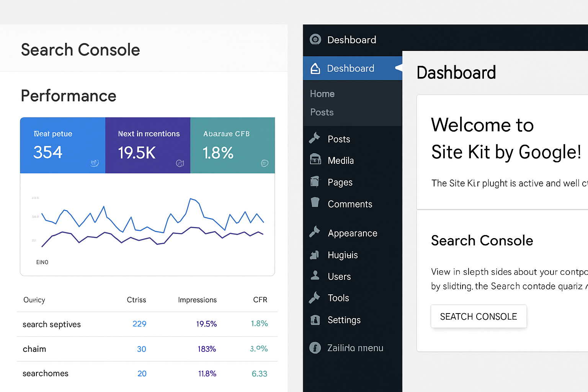Select the highlighted Dashboard menu item
Screen dimensions: 588x392
[350, 68]
